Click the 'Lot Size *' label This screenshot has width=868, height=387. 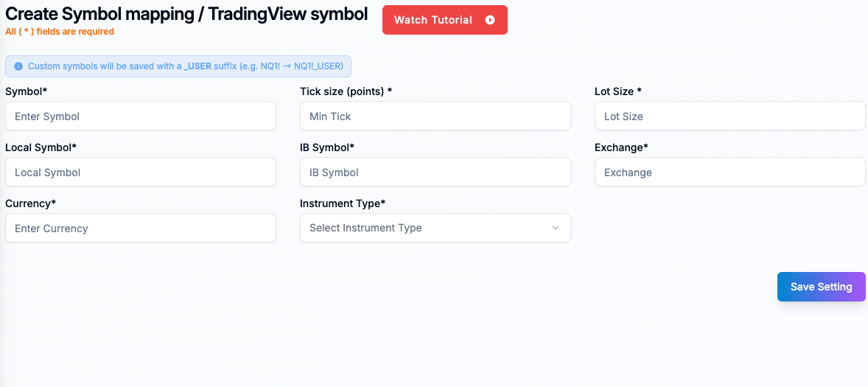click(617, 91)
